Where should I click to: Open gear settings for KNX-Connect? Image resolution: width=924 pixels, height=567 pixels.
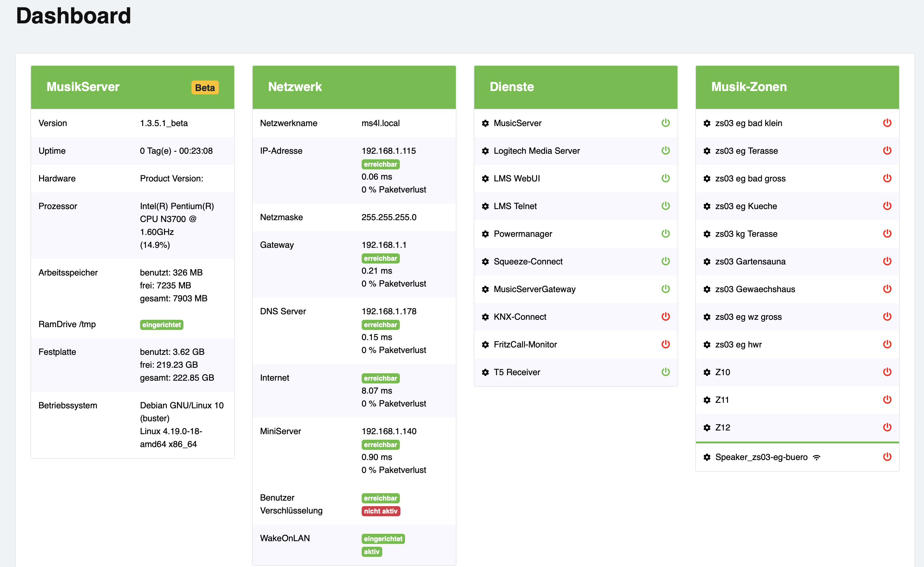click(485, 317)
